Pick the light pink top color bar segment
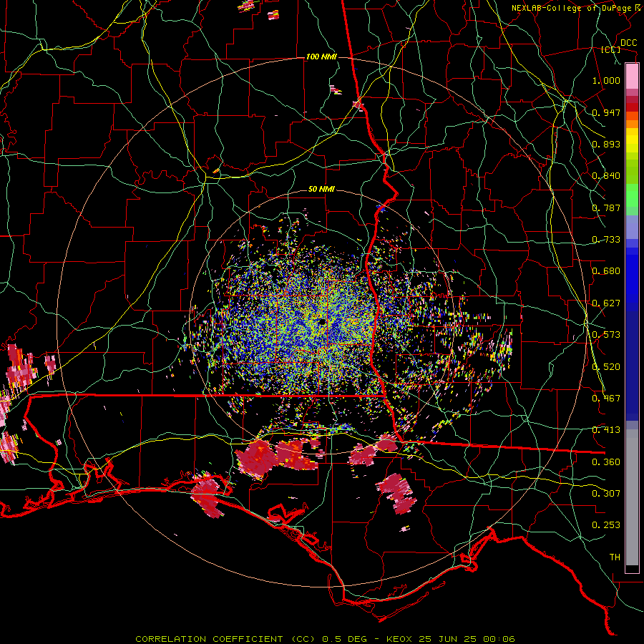Screen dimensions: 644x644 [632, 76]
